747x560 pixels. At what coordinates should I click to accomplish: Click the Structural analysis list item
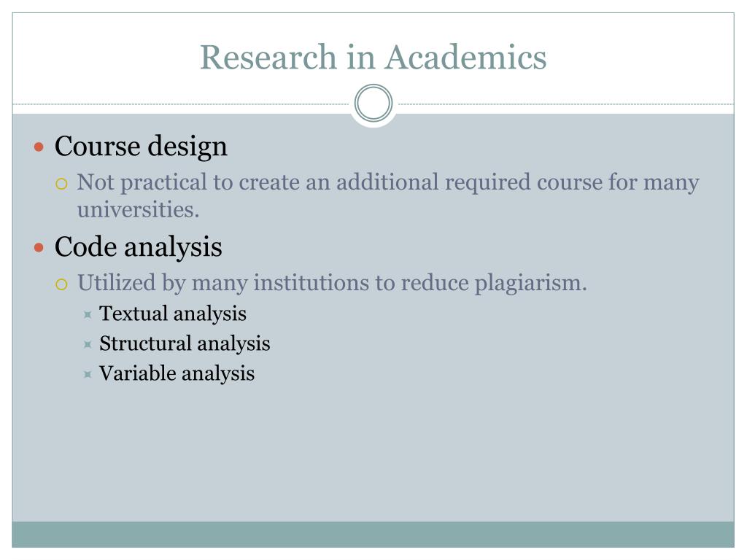pos(185,344)
